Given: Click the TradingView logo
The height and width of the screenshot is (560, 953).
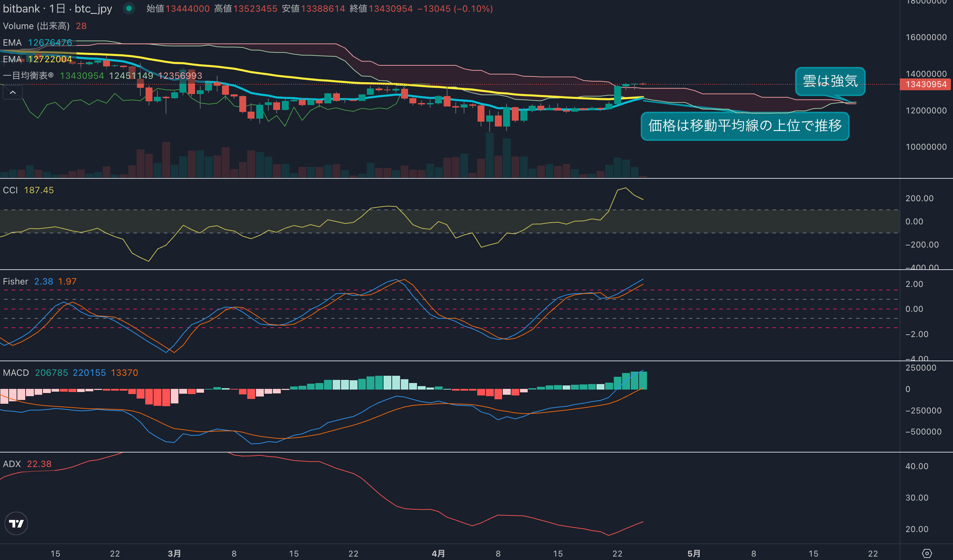Looking at the screenshot, I should (x=16, y=523).
